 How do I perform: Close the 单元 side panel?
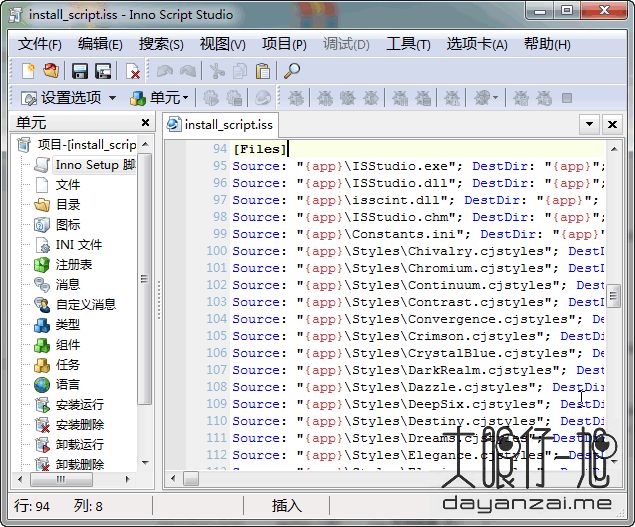tap(145, 122)
